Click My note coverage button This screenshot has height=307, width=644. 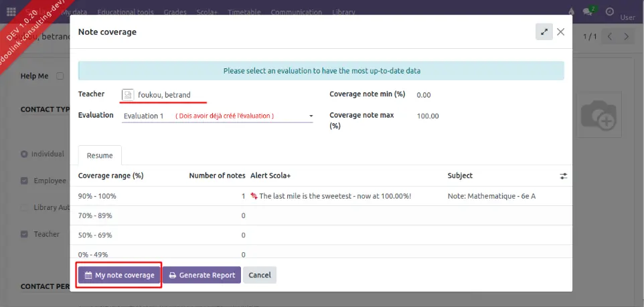pos(119,275)
